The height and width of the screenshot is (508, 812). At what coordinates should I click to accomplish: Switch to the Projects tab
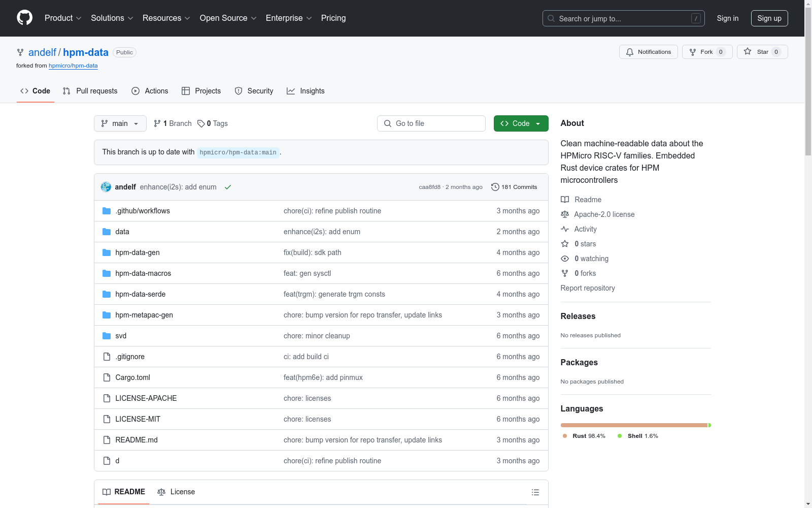pos(201,91)
